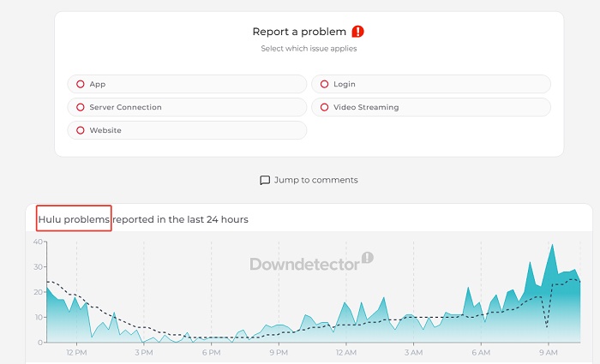The height and width of the screenshot is (364, 600).
Task: Click the 3 PM time axis label
Action: (143, 352)
